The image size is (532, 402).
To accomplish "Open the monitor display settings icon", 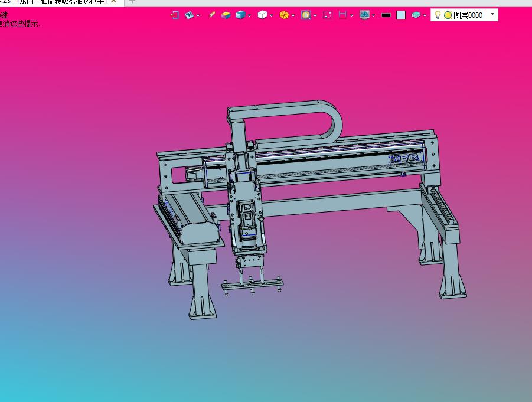I will [x=364, y=15].
